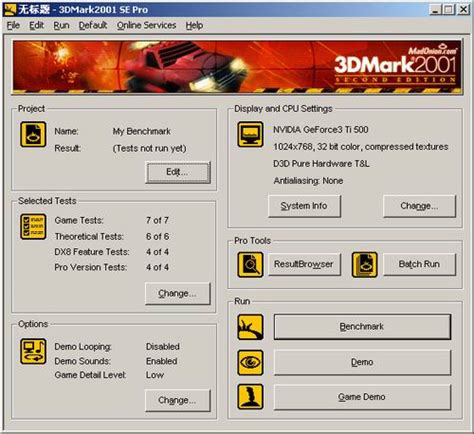This screenshot has height=434, width=474.
Task: Click the Edit... button in Project
Action: 178,172
